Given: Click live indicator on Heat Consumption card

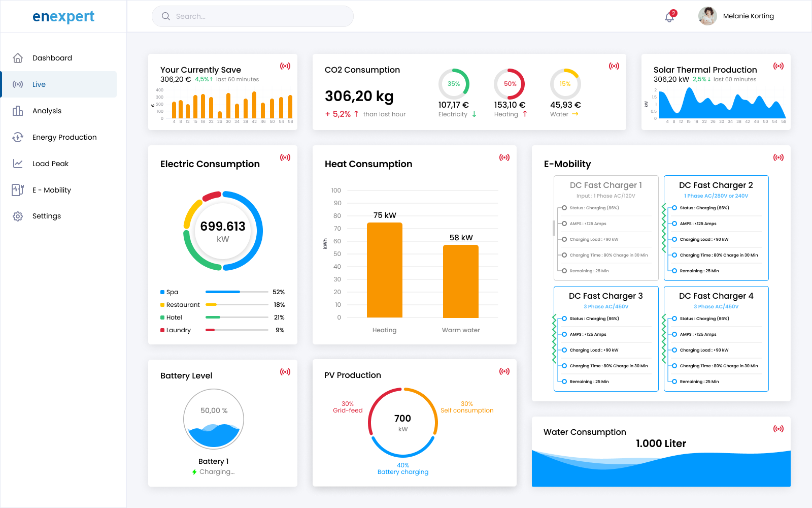Looking at the screenshot, I should 504,157.
